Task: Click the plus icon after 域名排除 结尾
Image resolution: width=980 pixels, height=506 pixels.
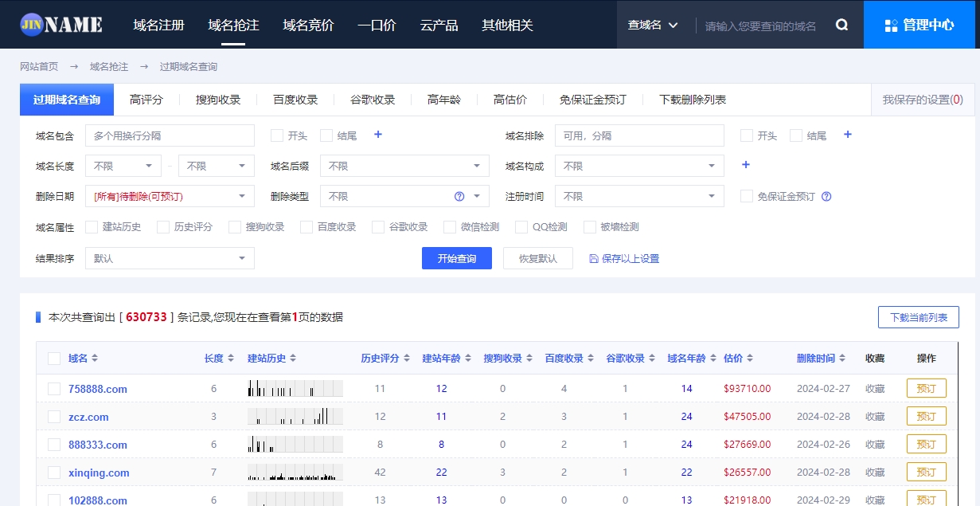Action: [x=848, y=135]
